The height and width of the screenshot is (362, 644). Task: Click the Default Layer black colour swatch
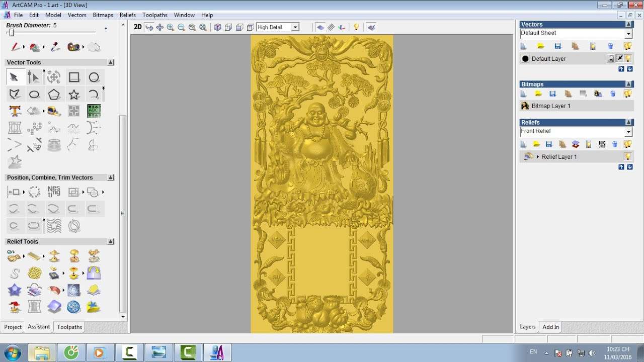tap(526, 59)
